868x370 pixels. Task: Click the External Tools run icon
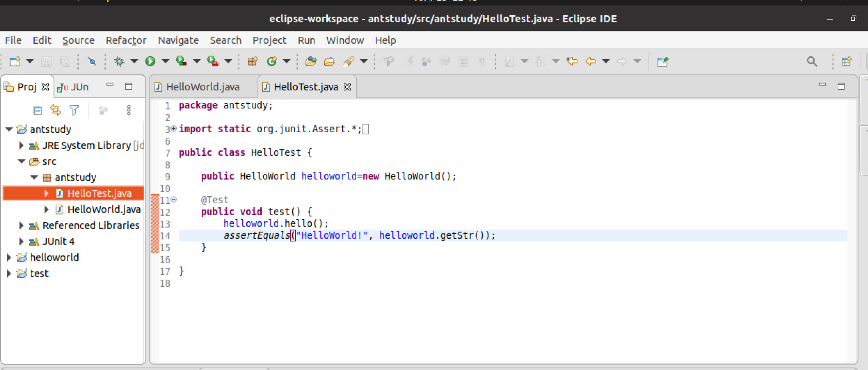point(213,61)
